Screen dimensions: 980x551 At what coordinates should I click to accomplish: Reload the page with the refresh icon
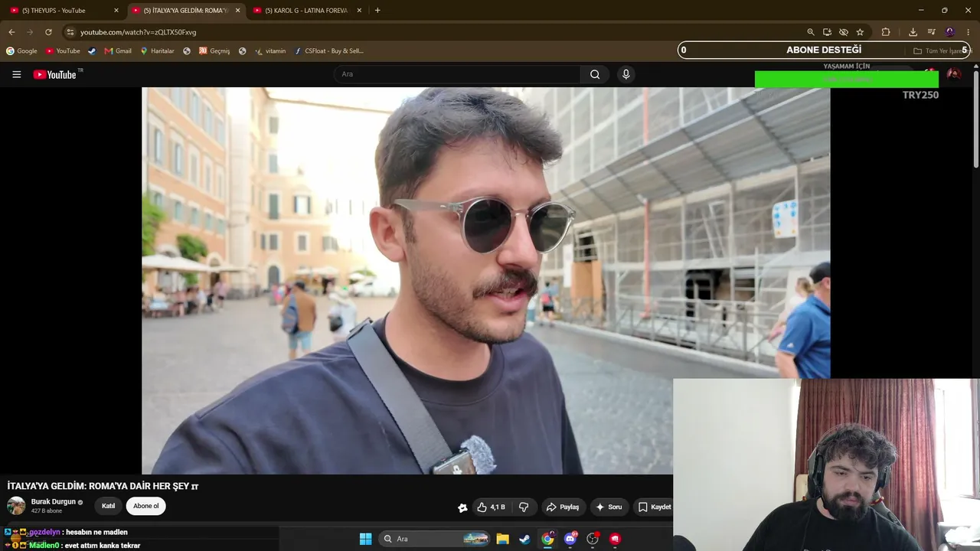48,32
